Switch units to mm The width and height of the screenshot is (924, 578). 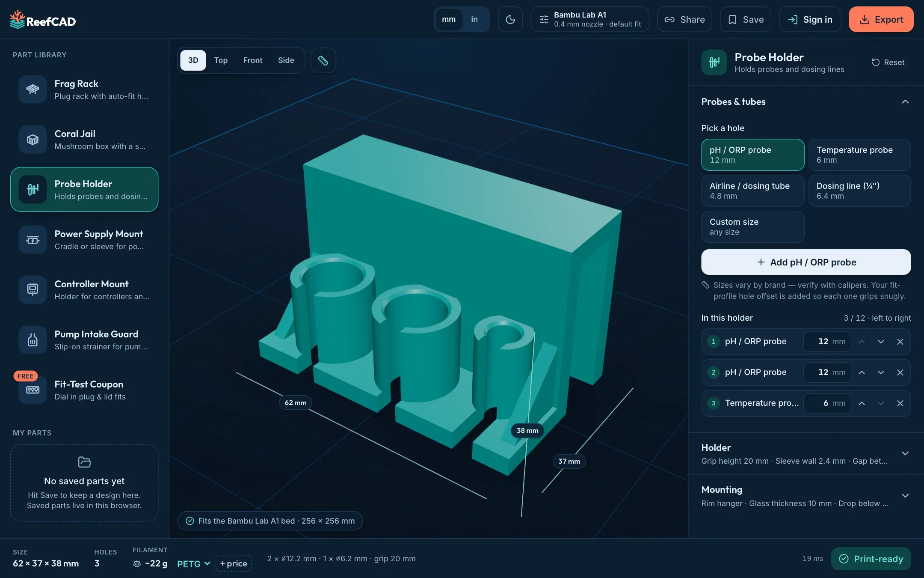[x=448, y=19]
